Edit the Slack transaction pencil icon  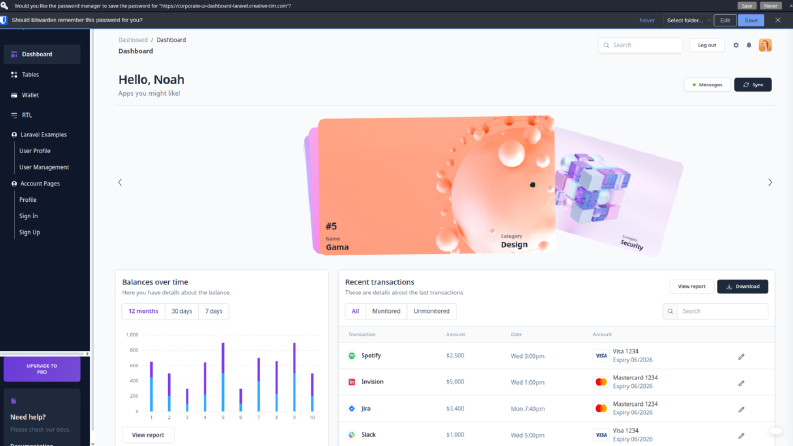(x=741, y=435)
